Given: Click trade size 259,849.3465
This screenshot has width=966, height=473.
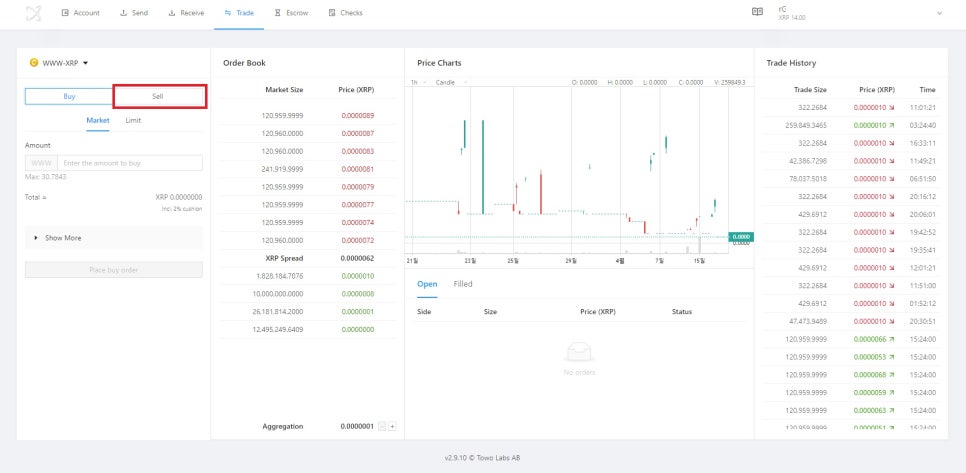Looking at the screenshot, I should [x=806, y=125].
